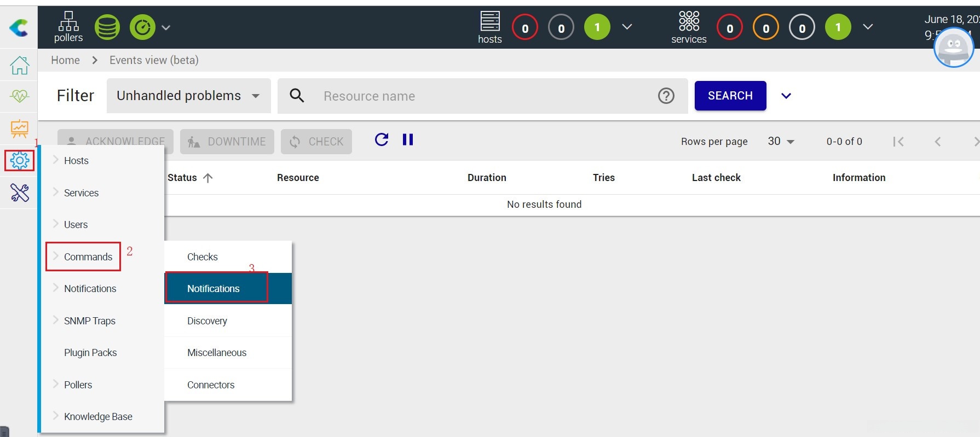Click the DOWNTIME button
The width and height of the screenshot is (980, 437).
coord(227,142)
